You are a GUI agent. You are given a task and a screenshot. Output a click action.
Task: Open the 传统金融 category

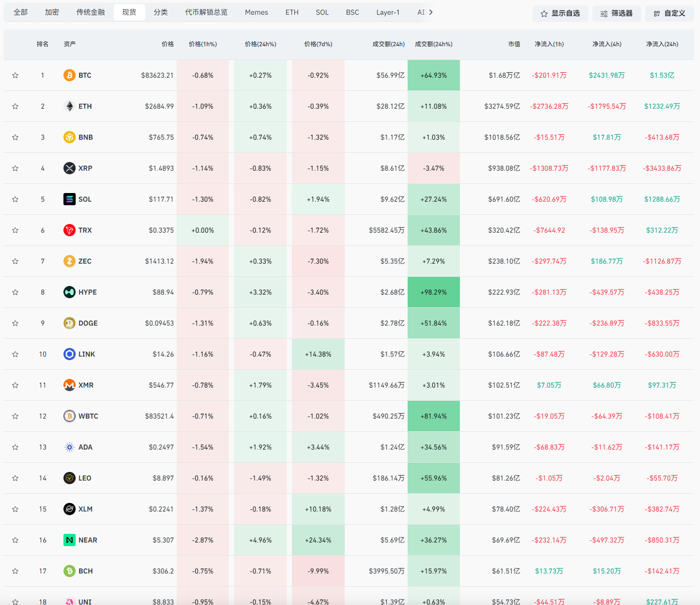[90, 12]
